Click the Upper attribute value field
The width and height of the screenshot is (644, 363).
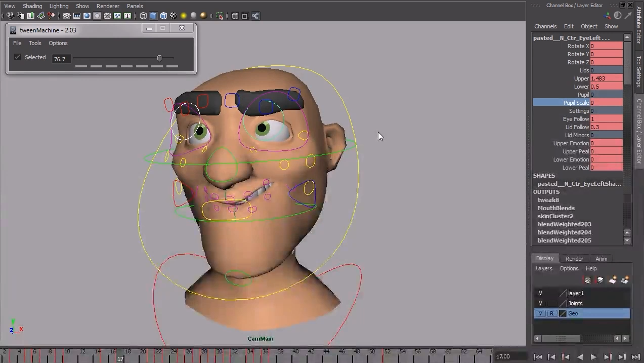(x=606, y=78)
